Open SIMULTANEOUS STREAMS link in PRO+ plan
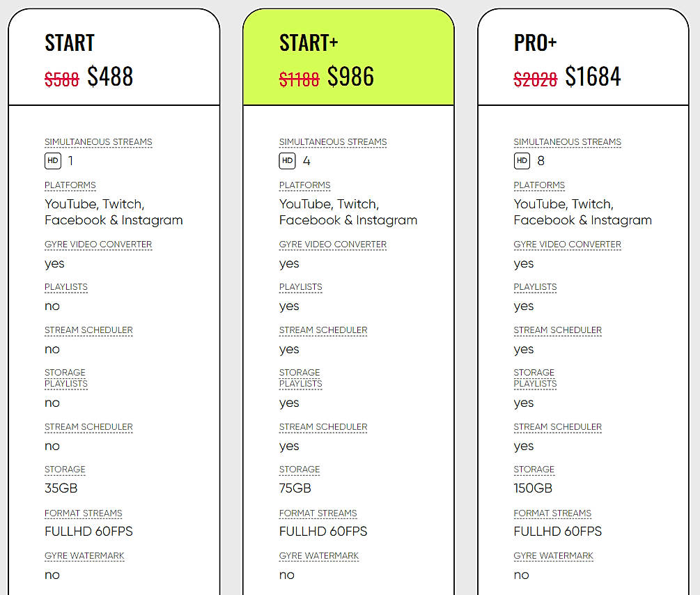The width and height of the screenshot is (700, 595). (x=567, y=141)
